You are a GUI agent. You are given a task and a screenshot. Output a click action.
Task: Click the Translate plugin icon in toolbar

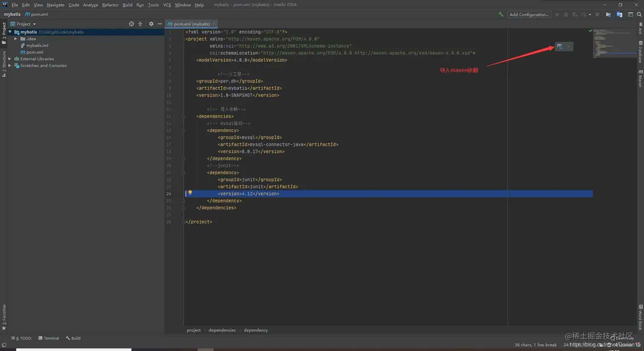[619, 14]
